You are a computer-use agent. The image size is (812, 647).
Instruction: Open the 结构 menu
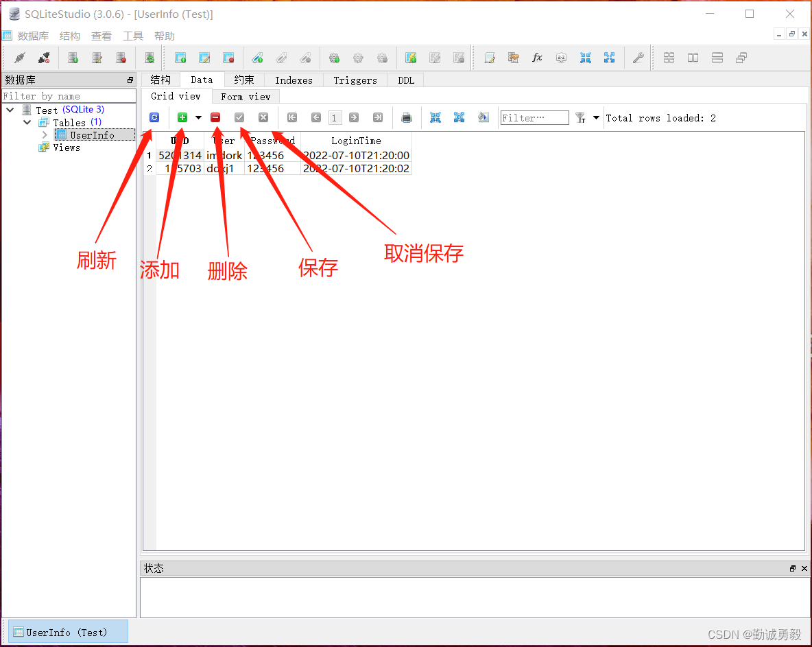coord(70,36)
